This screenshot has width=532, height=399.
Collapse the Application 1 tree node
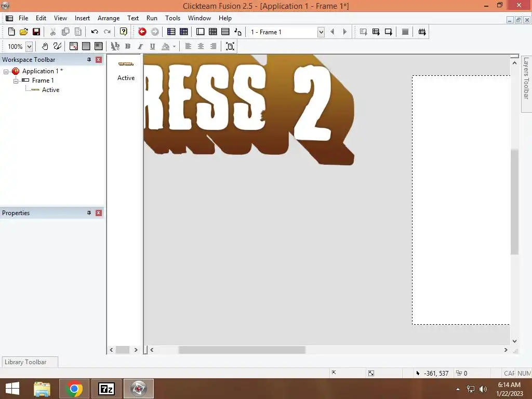(x=6, y=72)
